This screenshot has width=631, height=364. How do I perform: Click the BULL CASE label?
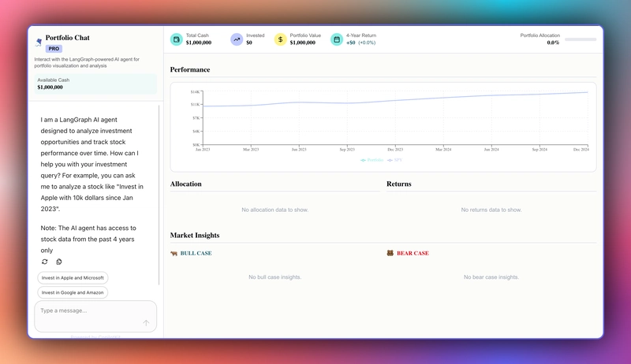click(x=196, y=254)
